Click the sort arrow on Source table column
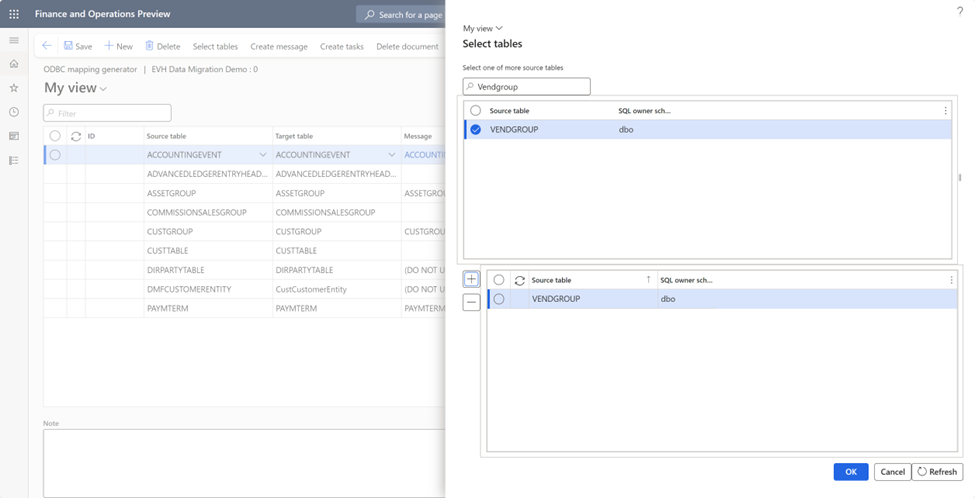Image resolution: width=975 pixels, height=498 pixels. click(x=649, y=279)
